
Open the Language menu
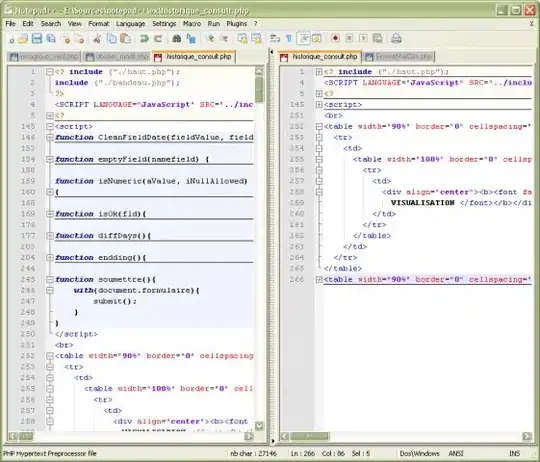(130, 24)
